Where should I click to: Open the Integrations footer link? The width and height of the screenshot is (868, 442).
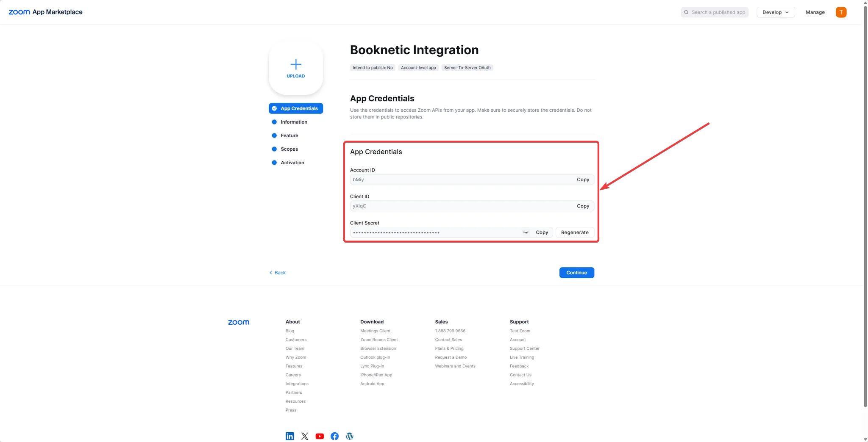coord(297,384)
